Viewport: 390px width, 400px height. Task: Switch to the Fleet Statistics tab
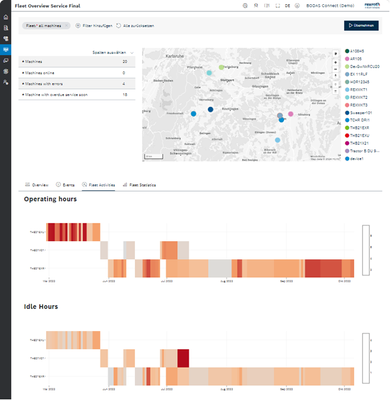(x=139, y=185)
